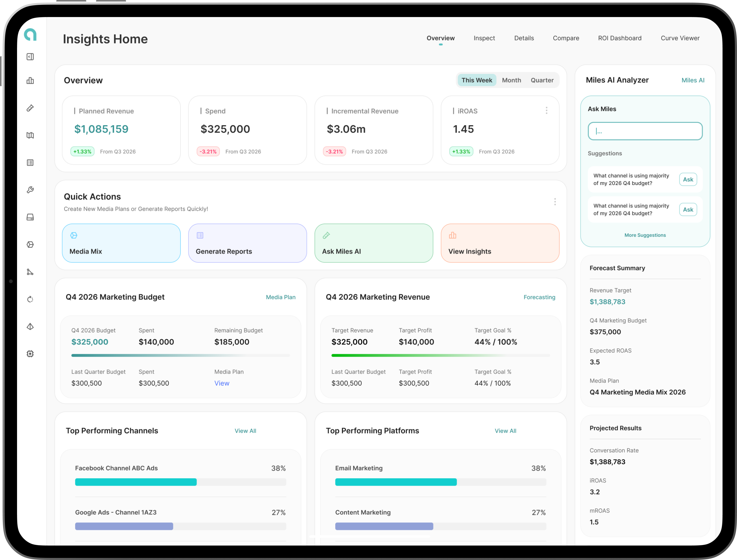Image resolution: width=737 pixels, height=560 pixels.
Task: Open the drive storage sidebar icon
Action: pos(30,217)
